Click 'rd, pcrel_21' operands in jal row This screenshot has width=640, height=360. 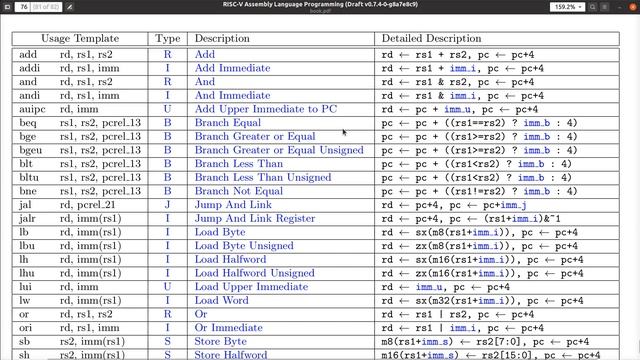pyautogui.click(x=87, y=205)
